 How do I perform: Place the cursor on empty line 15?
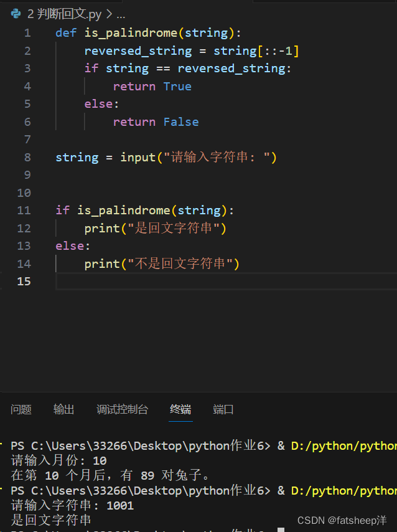point(226,282)
